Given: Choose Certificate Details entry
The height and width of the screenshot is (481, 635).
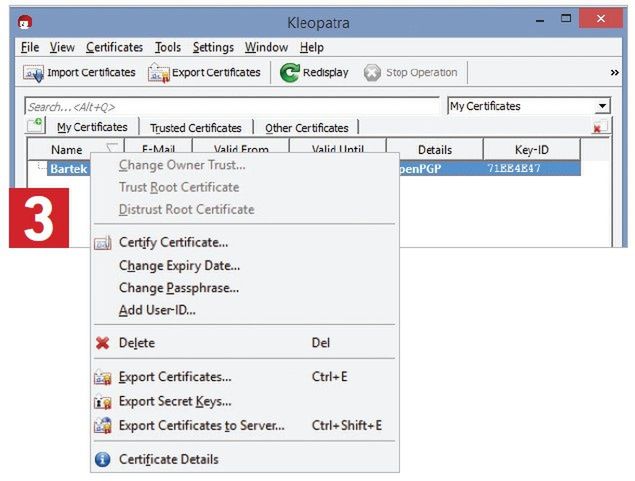Looking at the screenshot, I should click(x=245, y=460).
